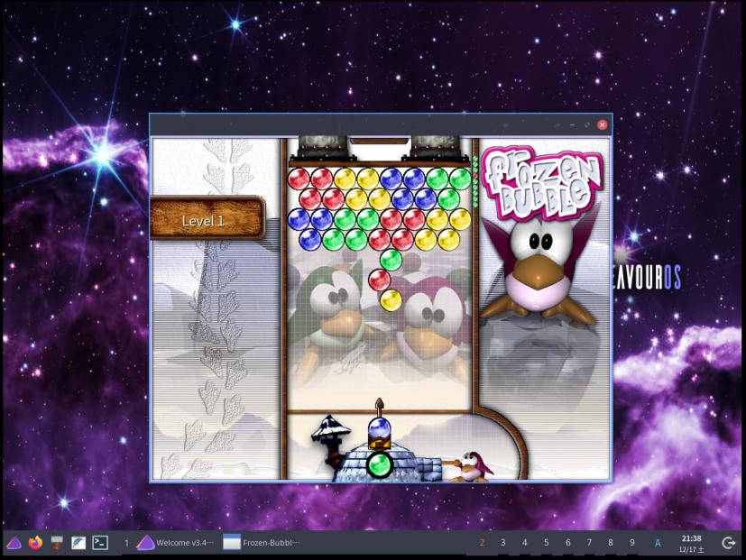
Task: Switch to workspace 2
Action: pos(482,542)
